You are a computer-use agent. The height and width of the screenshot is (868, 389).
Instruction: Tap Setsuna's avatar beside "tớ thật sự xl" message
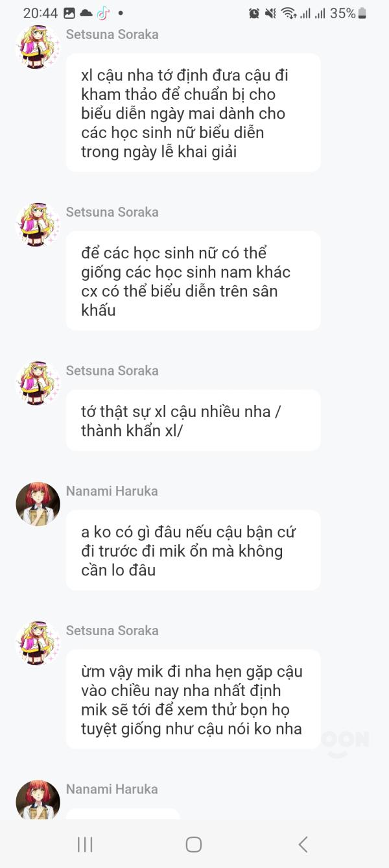[38, 383]
